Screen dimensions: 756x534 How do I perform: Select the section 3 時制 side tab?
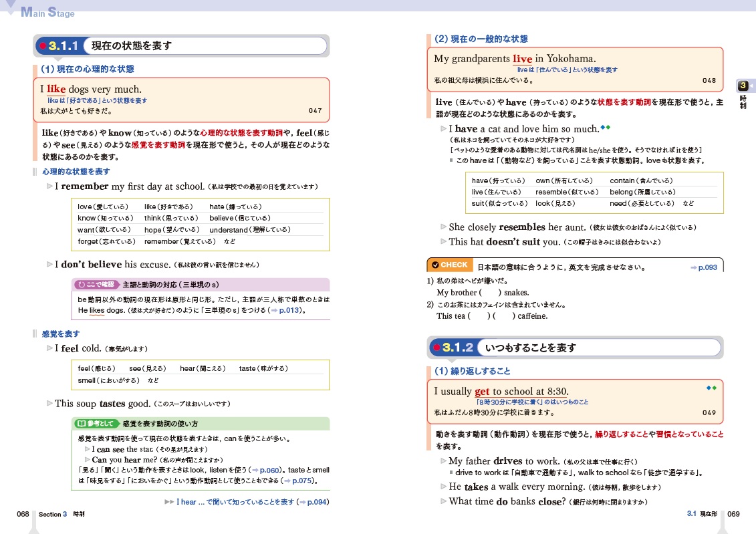point(743,93)
